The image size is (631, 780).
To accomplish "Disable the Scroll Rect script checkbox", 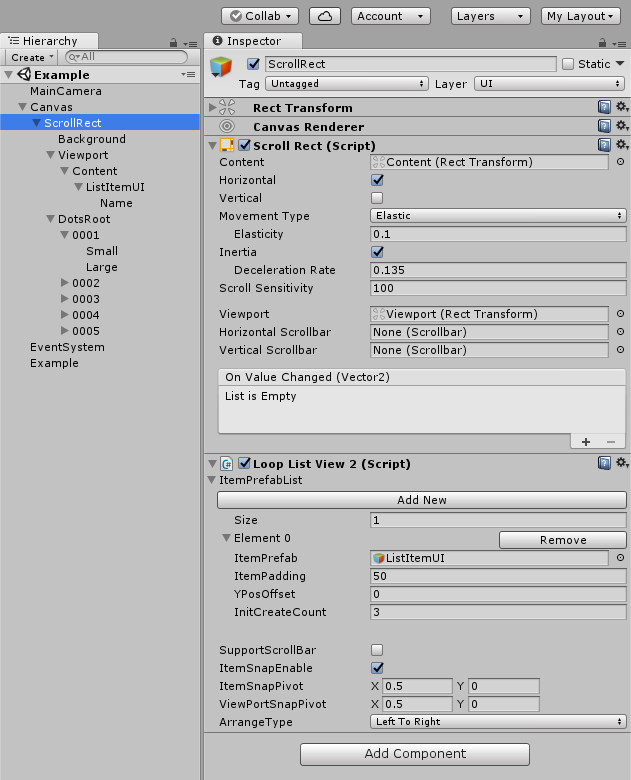I will point(244,145).
